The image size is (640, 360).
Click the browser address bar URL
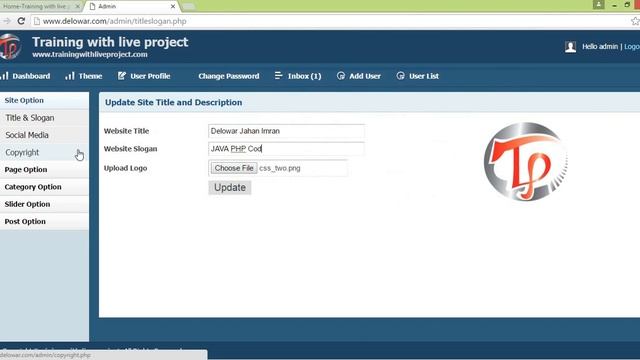tap(115, 21)
